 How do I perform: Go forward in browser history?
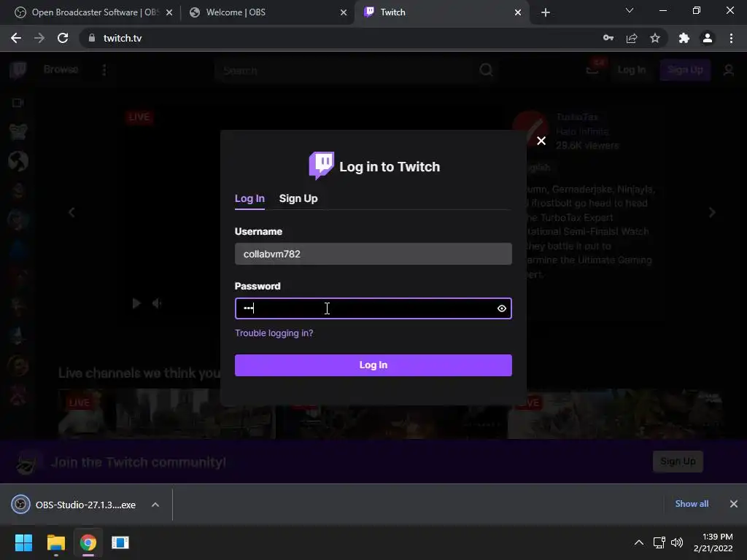[39, 38]
